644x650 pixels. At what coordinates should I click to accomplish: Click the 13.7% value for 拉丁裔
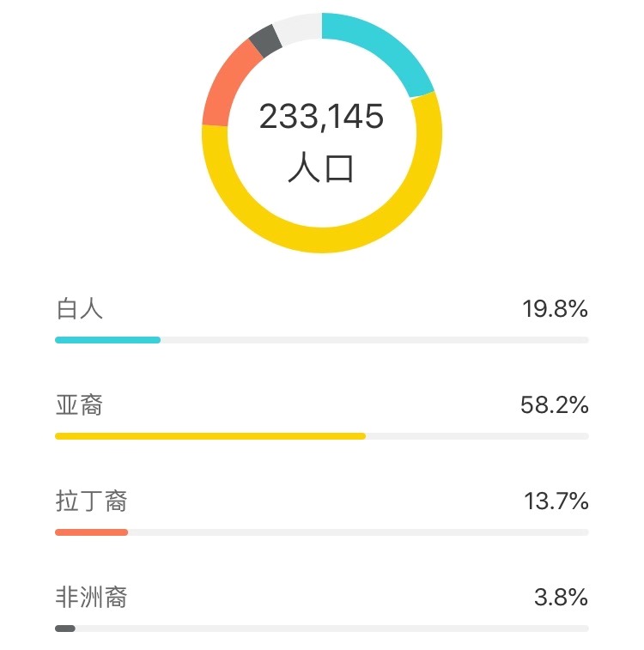(556, 501)
